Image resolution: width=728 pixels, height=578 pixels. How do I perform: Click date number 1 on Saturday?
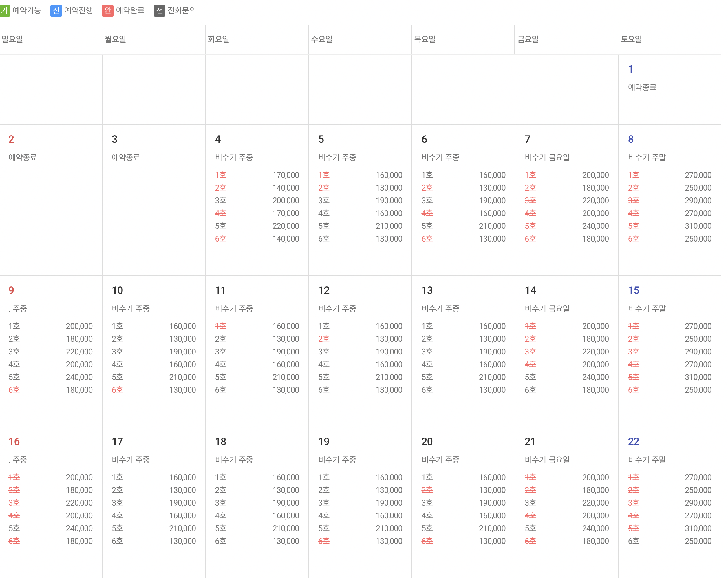pos(630,69)
